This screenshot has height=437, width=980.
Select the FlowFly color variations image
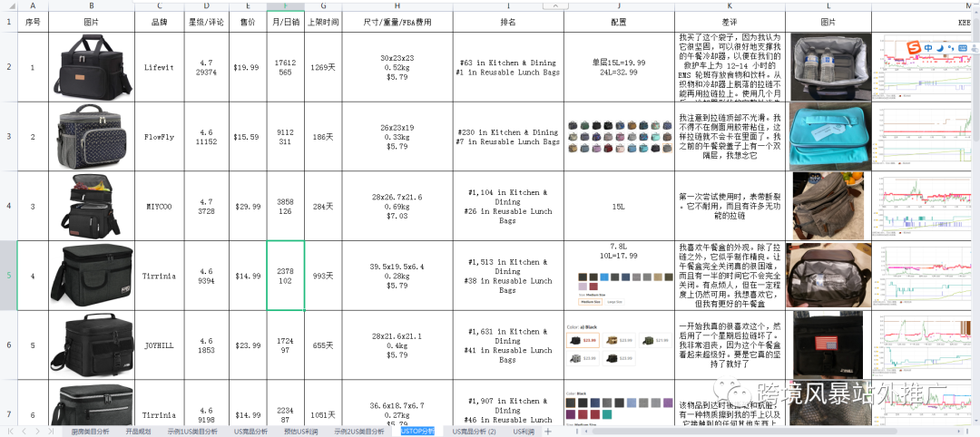(x=619, y=136)
